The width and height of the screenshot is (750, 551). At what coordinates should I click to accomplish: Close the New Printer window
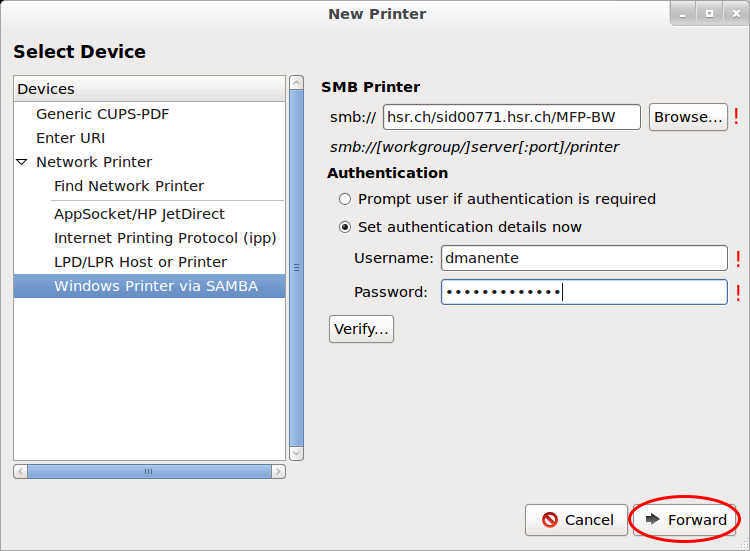pyautogui.click(x=736, y=14)
